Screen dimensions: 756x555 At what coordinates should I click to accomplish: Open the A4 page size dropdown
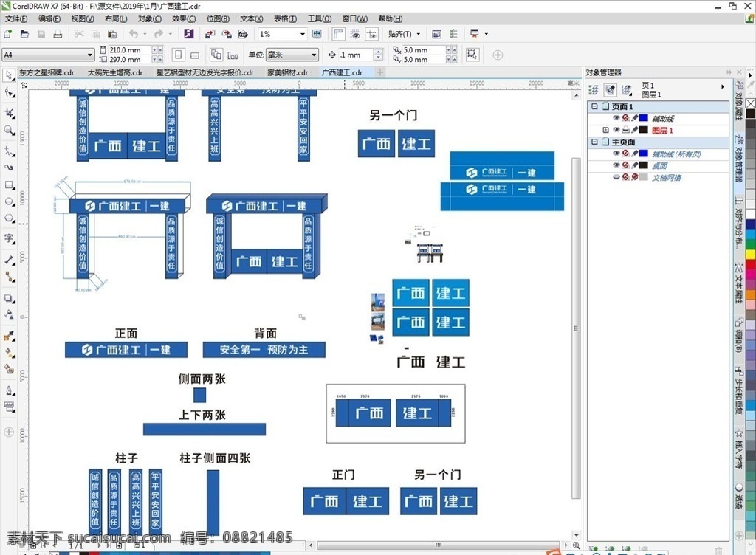(x=90, y=55)
